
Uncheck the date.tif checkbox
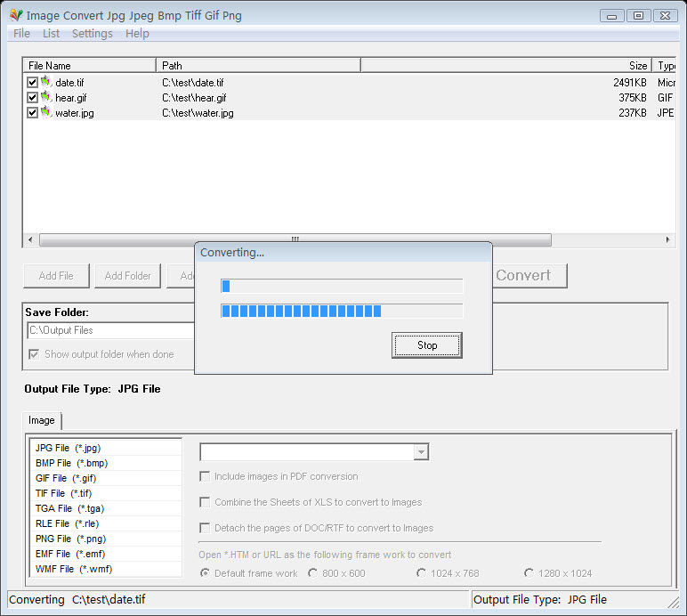click(x=32, y=82)
